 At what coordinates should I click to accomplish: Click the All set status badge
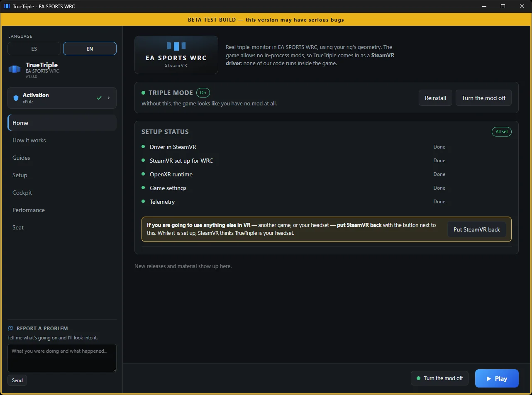[502, 132]
